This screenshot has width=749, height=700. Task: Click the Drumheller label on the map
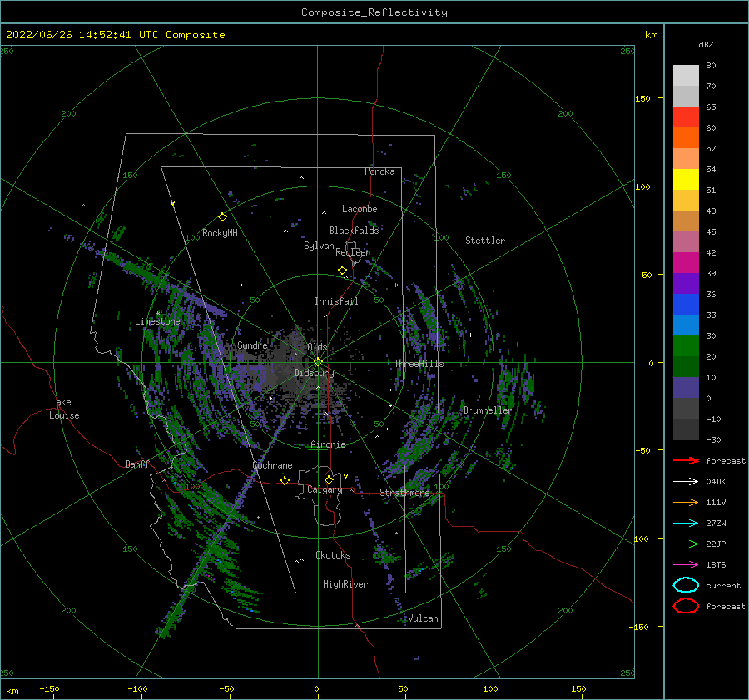point(487,410)
